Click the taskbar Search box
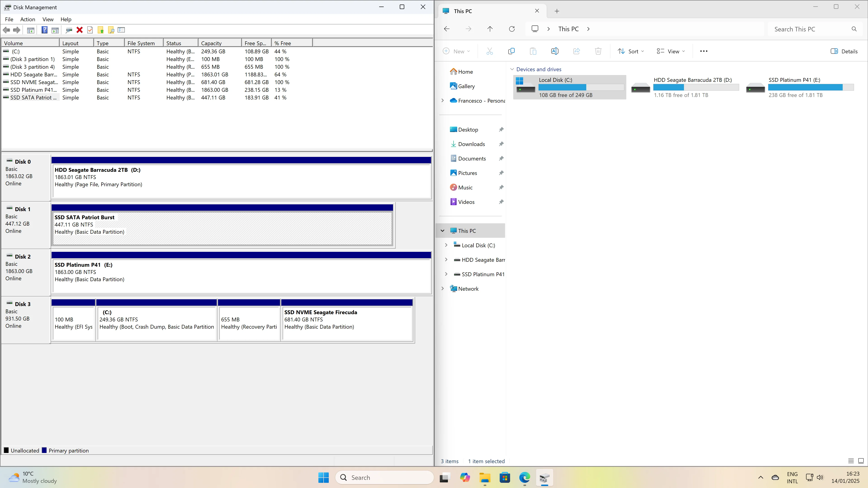This screenshot has height=488, width=868. click(384, 478)
